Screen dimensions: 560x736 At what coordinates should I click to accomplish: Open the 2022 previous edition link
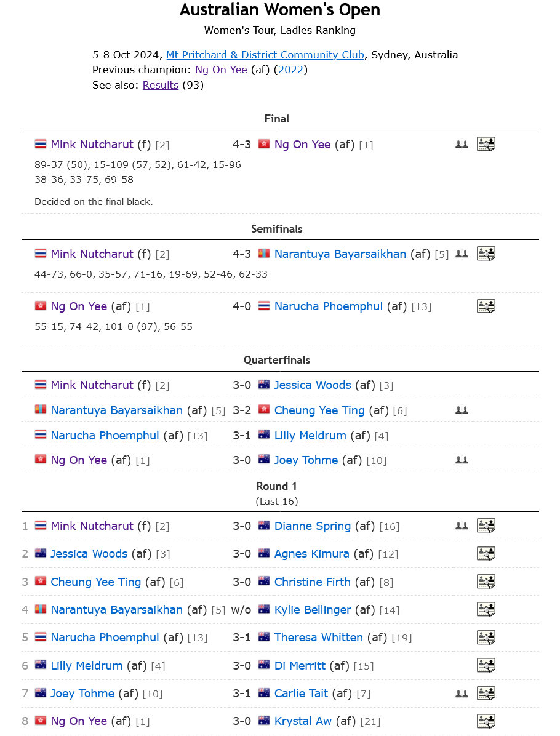290,70
